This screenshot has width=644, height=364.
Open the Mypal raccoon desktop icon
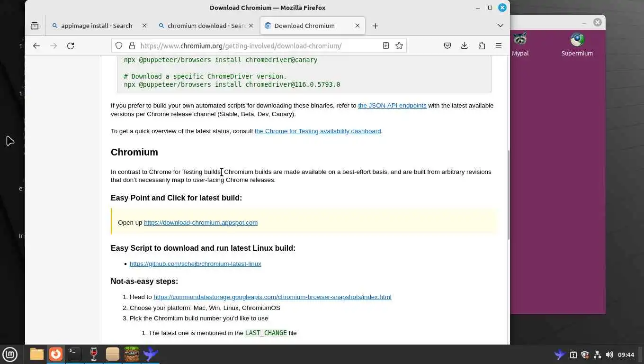[x=520, y=44]
